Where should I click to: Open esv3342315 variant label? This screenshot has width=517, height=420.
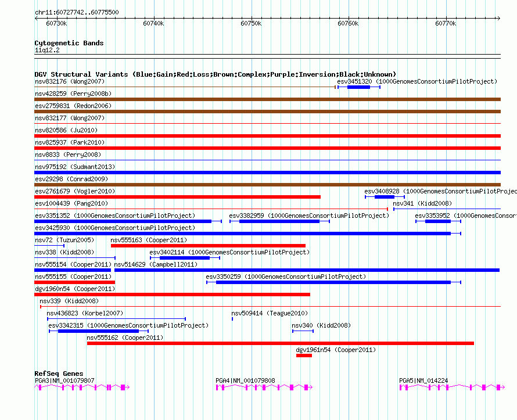click(x=128, y=325)
